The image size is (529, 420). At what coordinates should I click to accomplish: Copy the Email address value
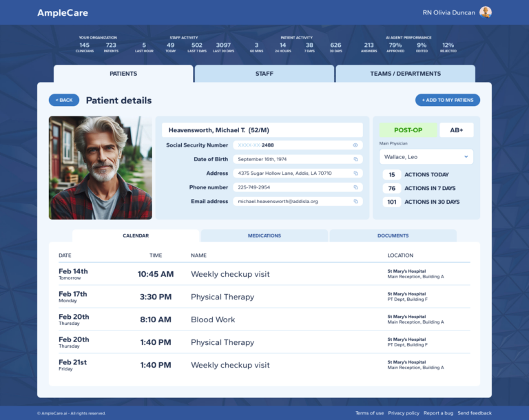pos(355,202)
